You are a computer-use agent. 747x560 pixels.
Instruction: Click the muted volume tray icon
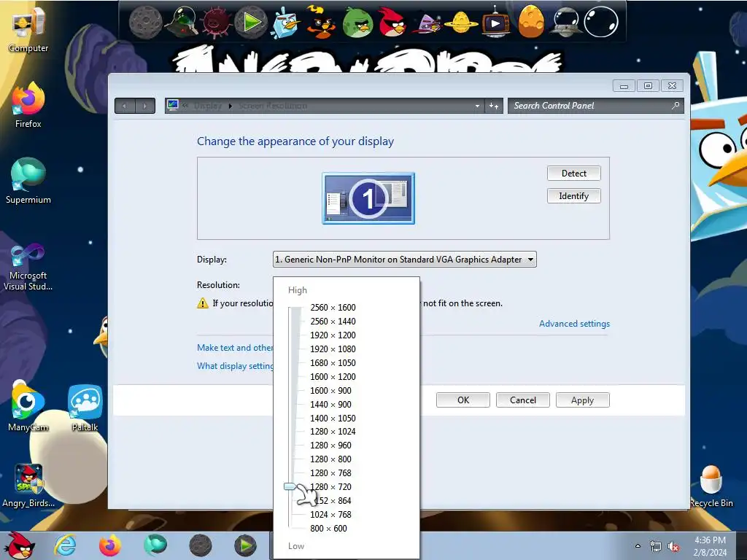pos(673,546)
